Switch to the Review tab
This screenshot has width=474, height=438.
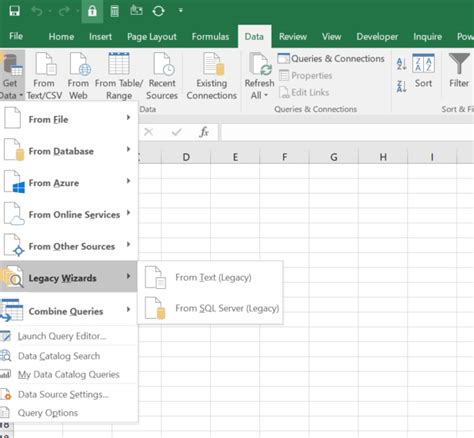293,37
